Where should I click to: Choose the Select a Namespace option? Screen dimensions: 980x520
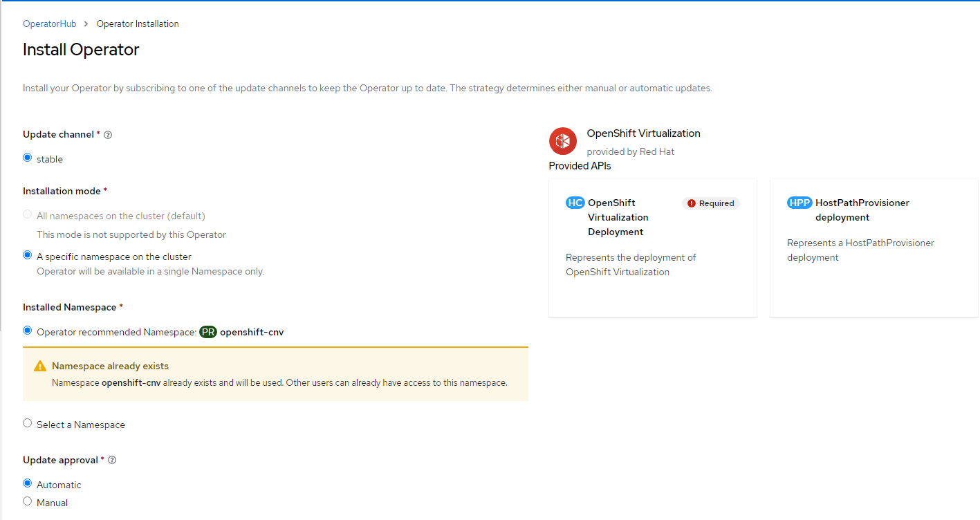[x=28, y=423]
